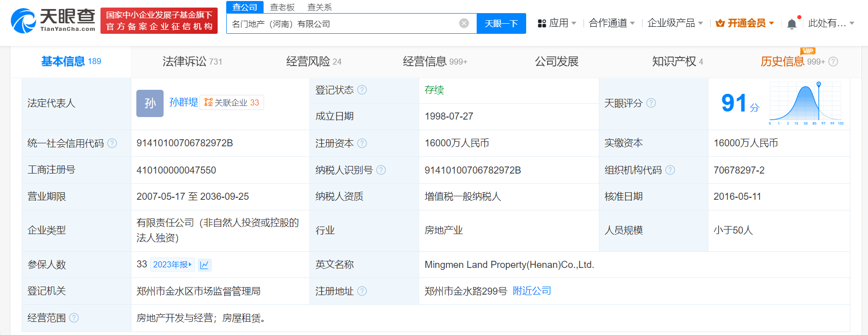Click the 存续 registration status
The height and width of the screenshot is (335, 868).
tap(434, 90)
